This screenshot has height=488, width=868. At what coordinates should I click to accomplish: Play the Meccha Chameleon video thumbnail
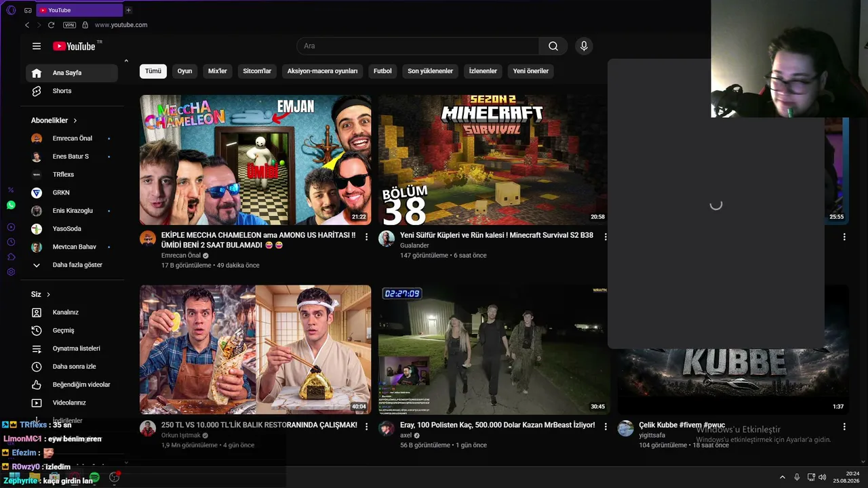pyautogui.click(x=256, y=160)
